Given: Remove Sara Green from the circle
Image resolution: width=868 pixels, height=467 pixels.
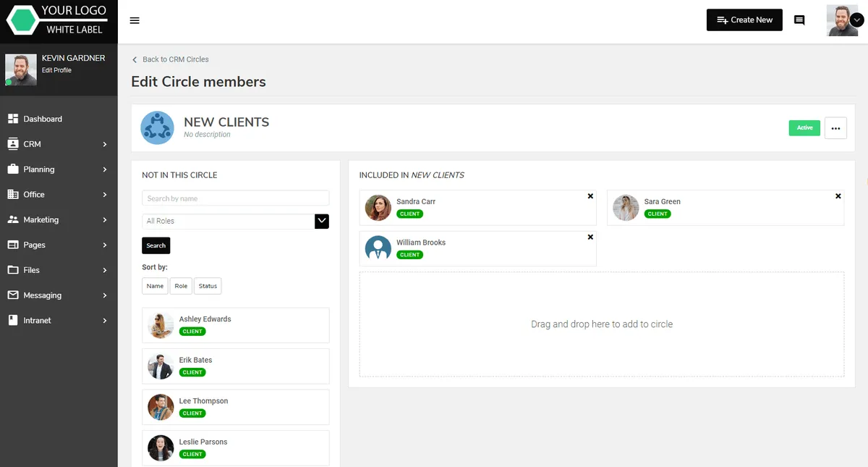Looking at the screenshot, I should [838, 196].
